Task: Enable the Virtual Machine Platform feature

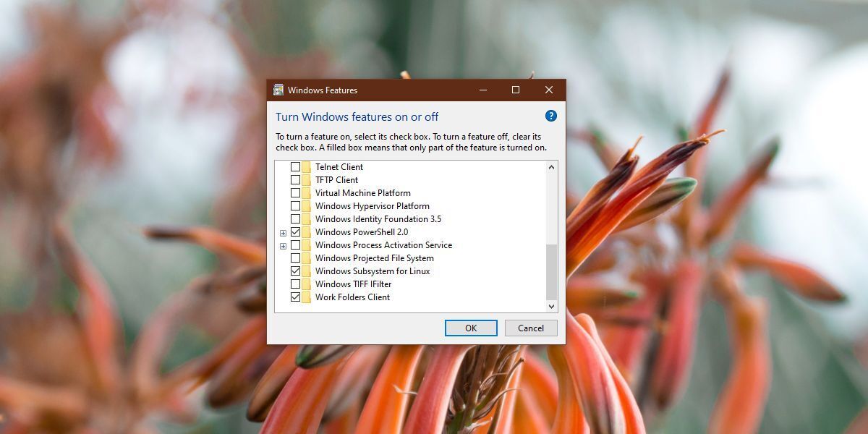Action: click(294, 192)
